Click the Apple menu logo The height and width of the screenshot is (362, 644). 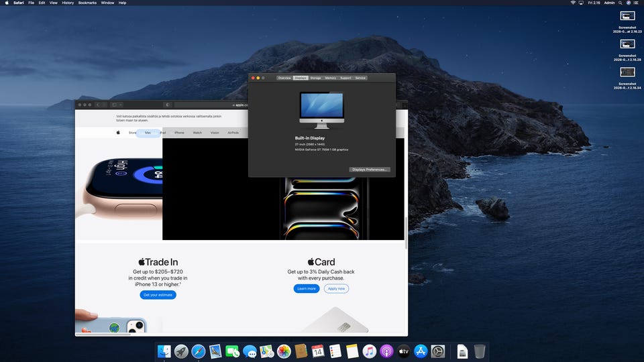tap(7, 3)
